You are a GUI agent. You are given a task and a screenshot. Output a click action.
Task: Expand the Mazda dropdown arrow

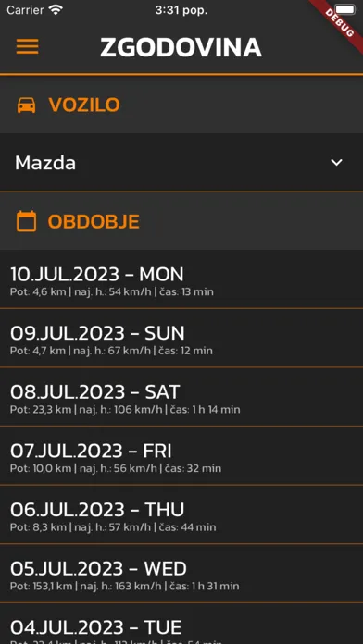pos(337,163)
